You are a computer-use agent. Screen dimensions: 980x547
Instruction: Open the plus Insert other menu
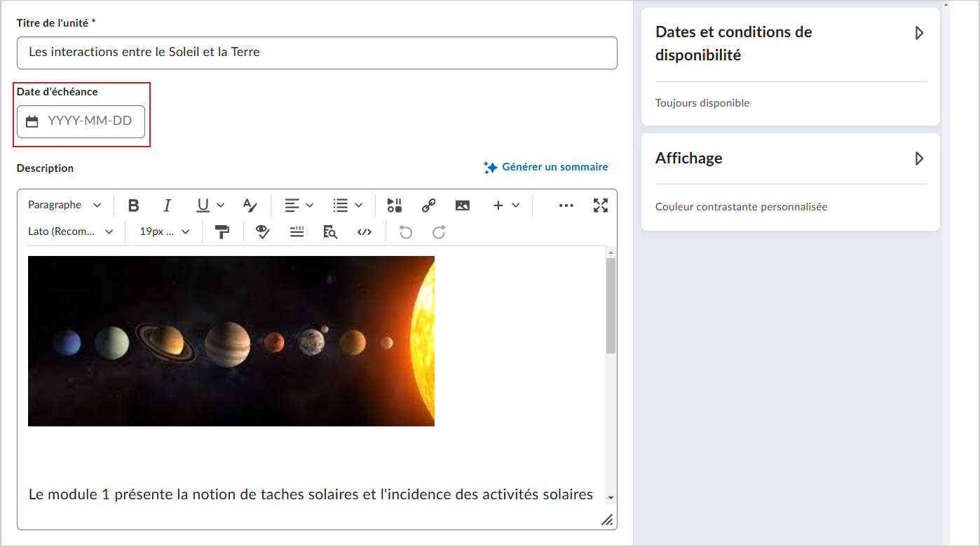[x=506, y=205]
